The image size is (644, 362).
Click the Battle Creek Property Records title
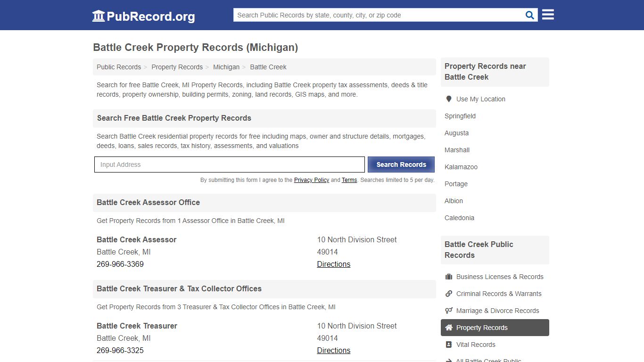click(195, 47)
